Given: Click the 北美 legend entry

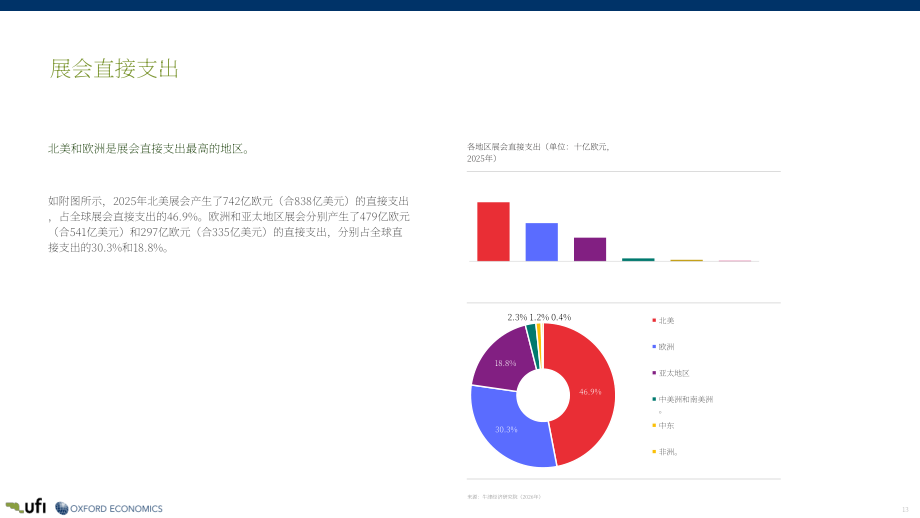Looking at the screenshot, I should point(664,320).
